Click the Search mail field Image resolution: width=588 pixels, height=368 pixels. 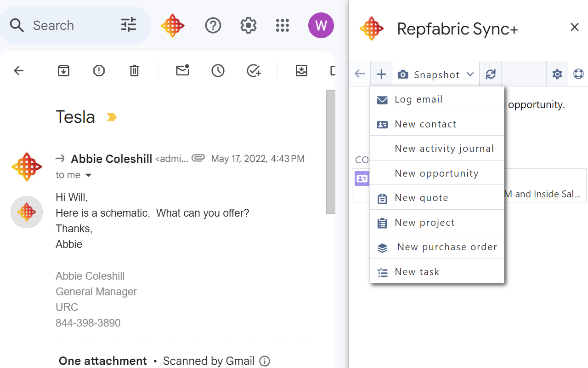pos(74,25)
